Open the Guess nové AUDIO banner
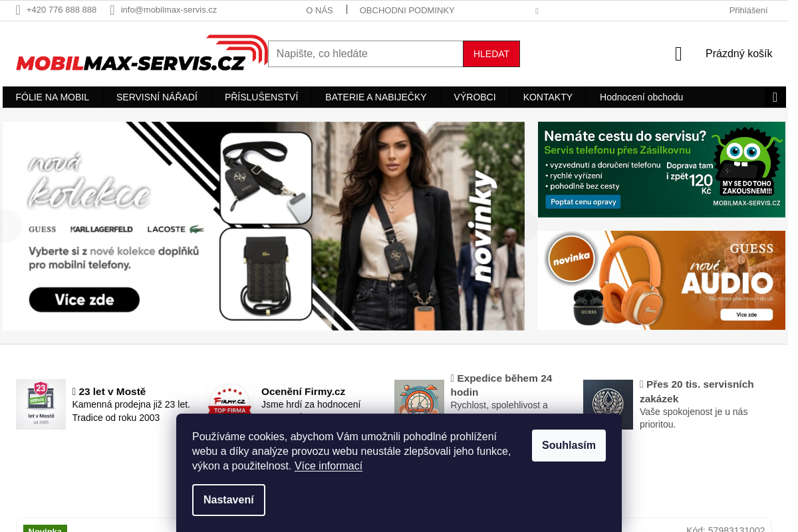This screenshot has height=532, width=798. (662, 280)
